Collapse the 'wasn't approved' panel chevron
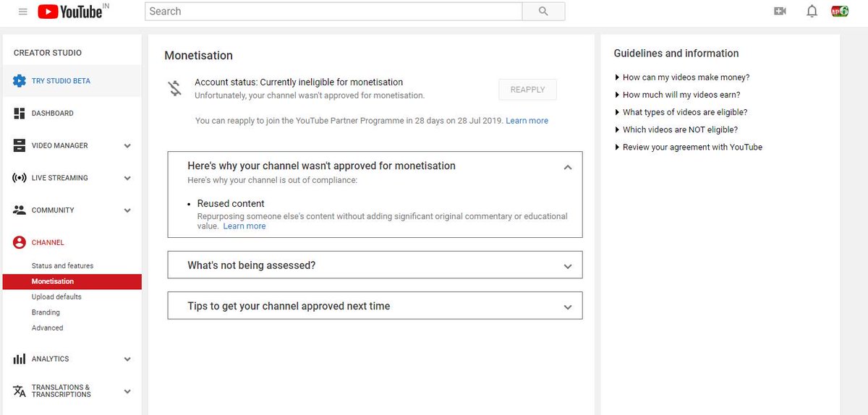The width and height of the screenshot is (868, 415). (568, 167)
